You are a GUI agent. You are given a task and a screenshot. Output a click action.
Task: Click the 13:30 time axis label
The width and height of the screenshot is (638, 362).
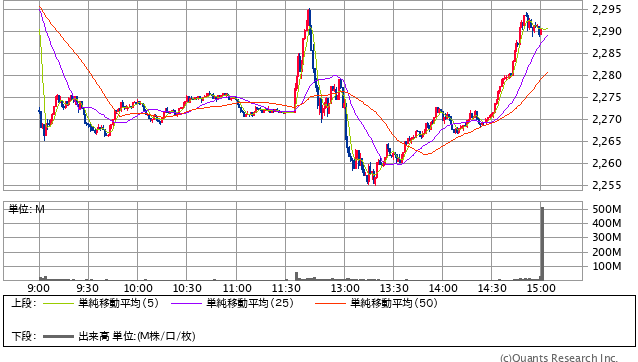coord(394,288)
